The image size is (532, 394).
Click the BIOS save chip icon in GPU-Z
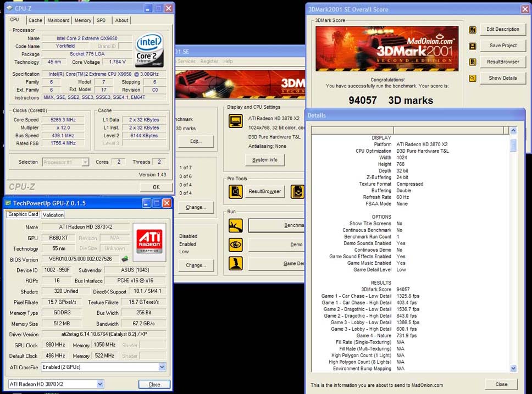(x=125, y=259)
